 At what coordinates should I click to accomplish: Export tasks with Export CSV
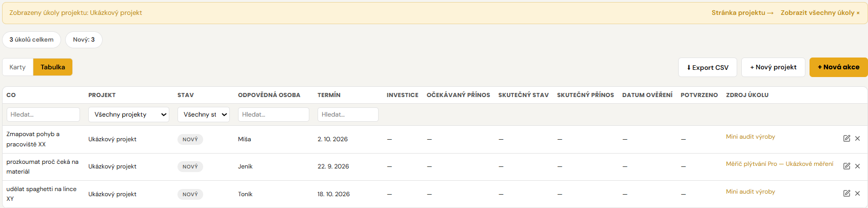707,67
